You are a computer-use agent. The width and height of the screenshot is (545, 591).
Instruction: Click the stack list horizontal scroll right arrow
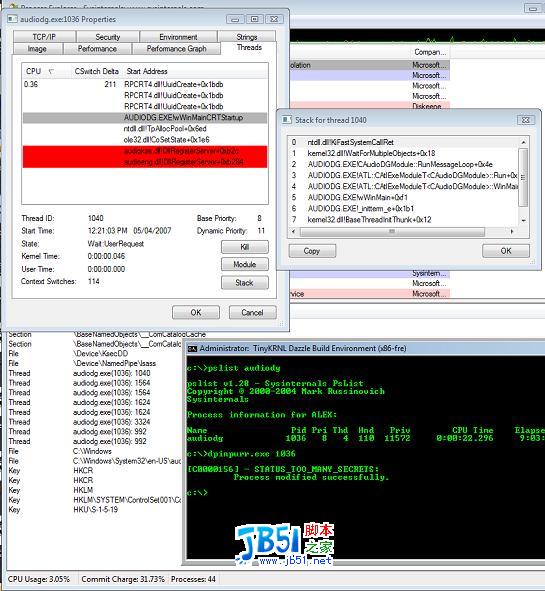coord(512,231)
